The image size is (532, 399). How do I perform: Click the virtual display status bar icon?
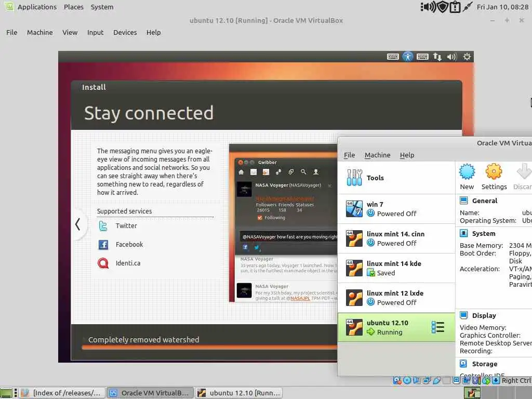(x=456, y=380)
